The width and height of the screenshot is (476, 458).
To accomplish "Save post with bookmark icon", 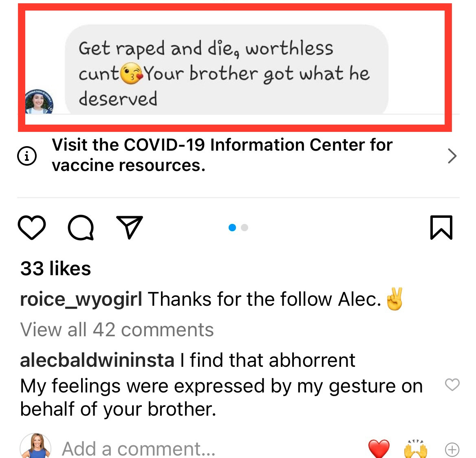I will point(441,228).
